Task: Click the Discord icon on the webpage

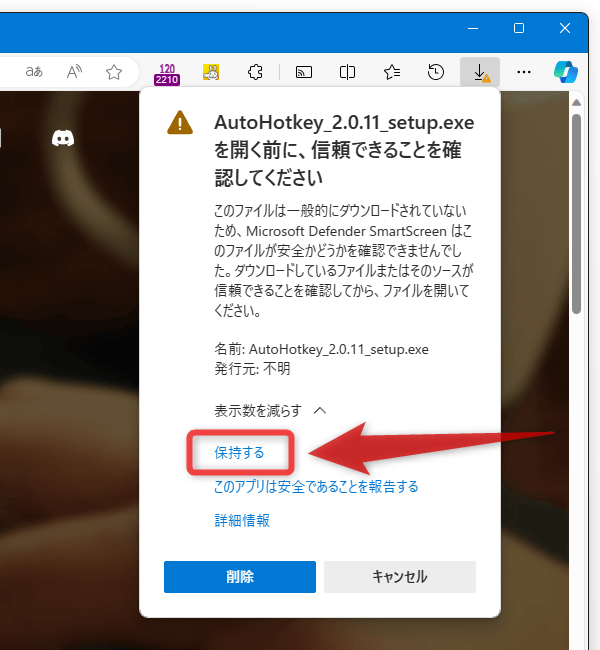Action: coord(63,138)
